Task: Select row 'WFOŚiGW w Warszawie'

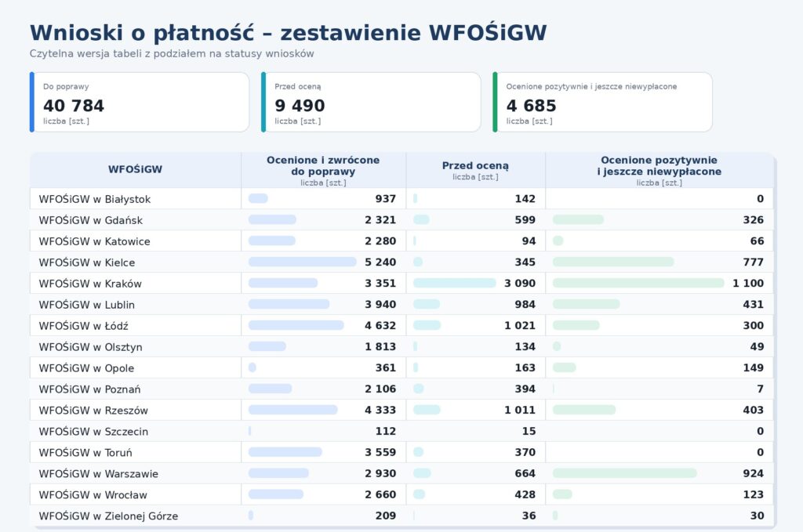Action: (x=401, y=473)
